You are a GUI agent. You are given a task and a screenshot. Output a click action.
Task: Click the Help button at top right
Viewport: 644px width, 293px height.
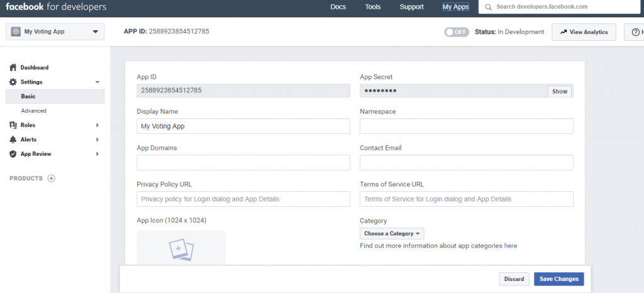635,32
